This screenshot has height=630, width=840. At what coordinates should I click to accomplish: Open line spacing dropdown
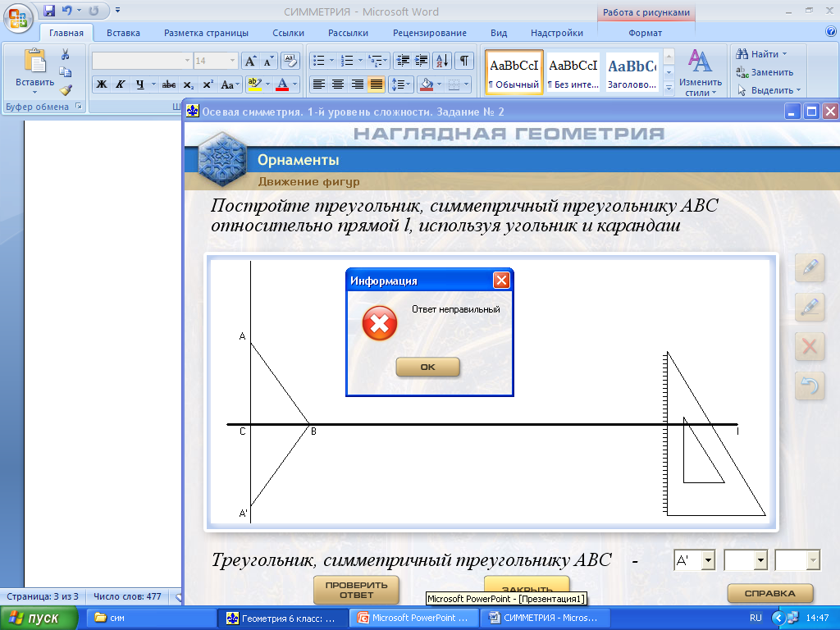(400, 84)
